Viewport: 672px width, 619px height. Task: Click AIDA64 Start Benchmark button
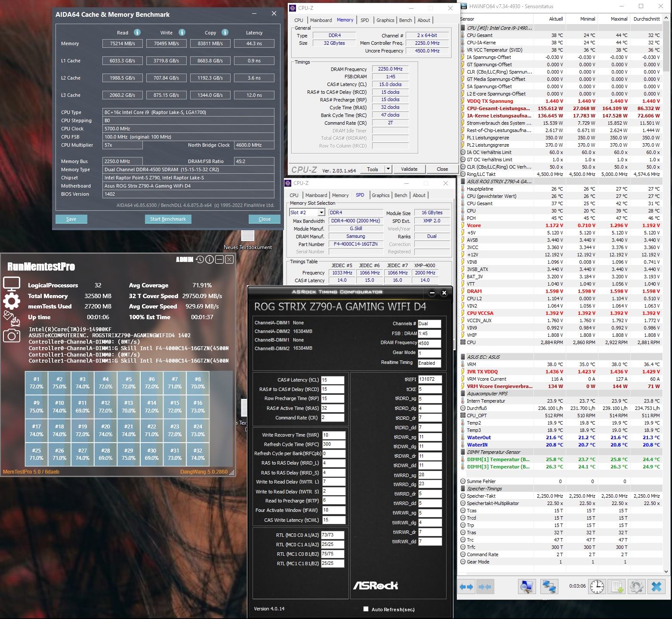pyautogui.click(x=168, y=219)
